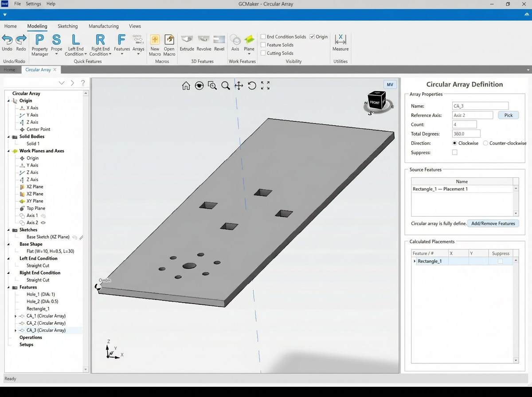Switch to the Sketching ribbon tab

tap(68, 26)
